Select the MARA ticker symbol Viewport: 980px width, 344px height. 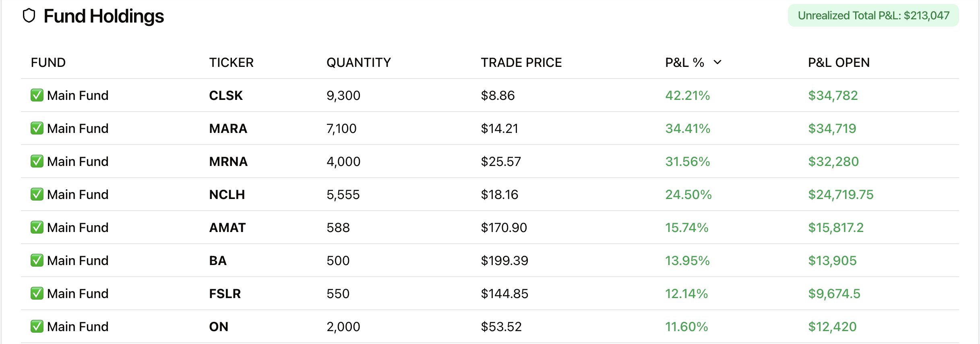click(228, 128)
